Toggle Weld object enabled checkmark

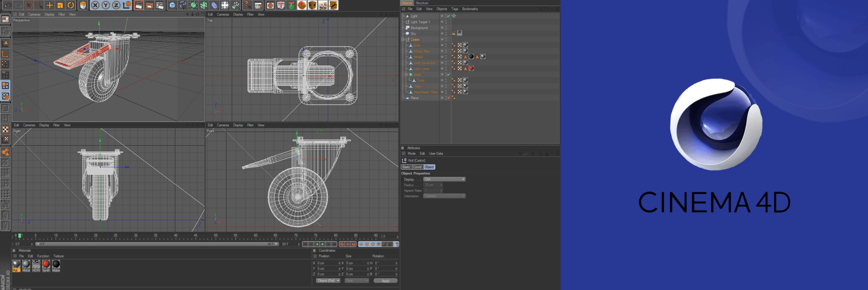pos(448,75)
